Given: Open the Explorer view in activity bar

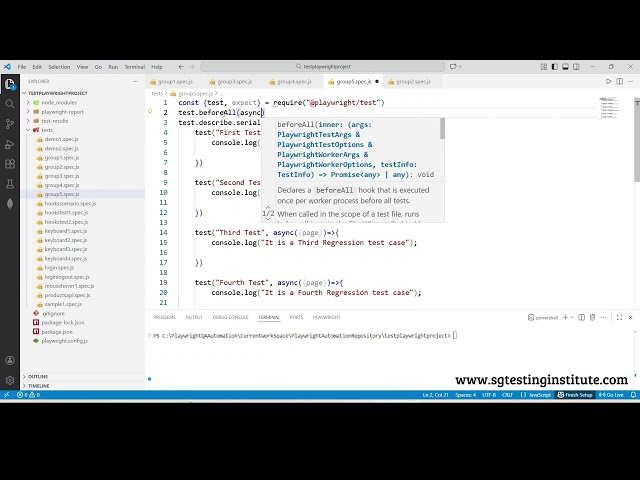Looking at the screenshot, I should coord(10,84).
